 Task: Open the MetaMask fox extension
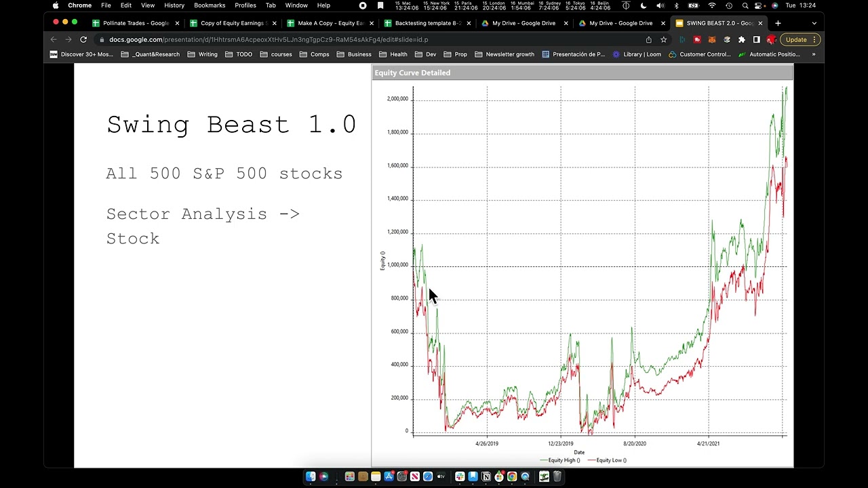pyautogui.click(x=712, y=39)
